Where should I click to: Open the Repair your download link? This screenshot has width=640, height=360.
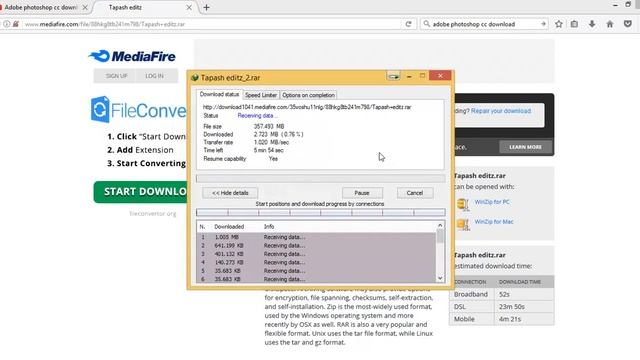click(x=501, y=111)
